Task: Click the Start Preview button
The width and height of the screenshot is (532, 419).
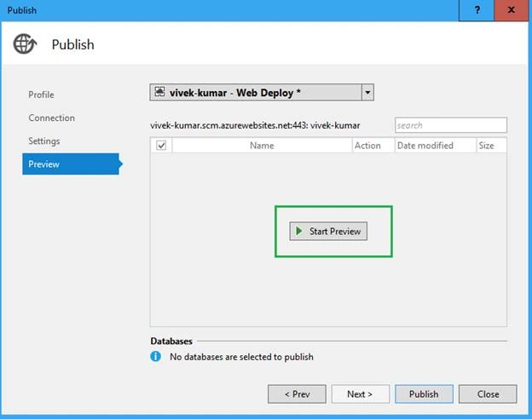Action: [x=328, y=231]
